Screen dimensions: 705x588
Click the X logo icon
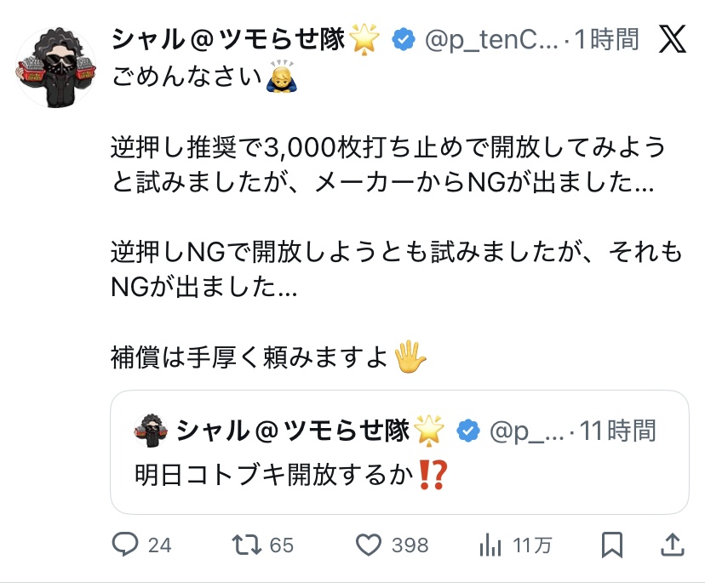click(673, 38)
